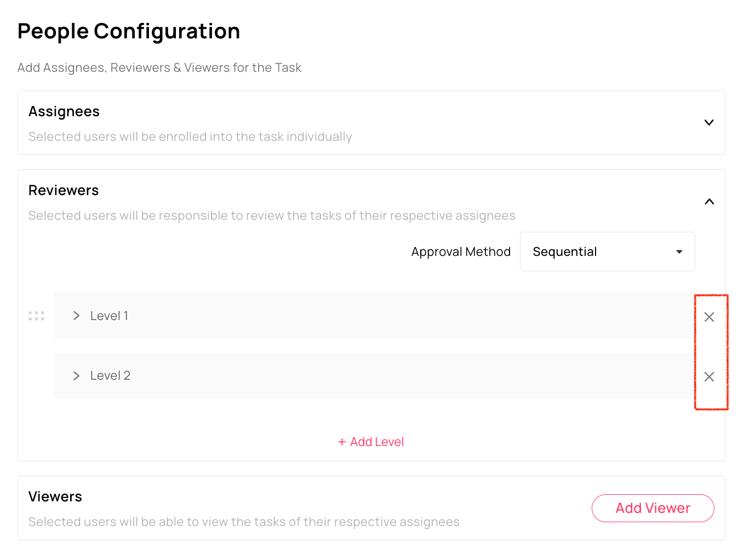
Task: Select the Level 1 row label
Action: point(109,316)
